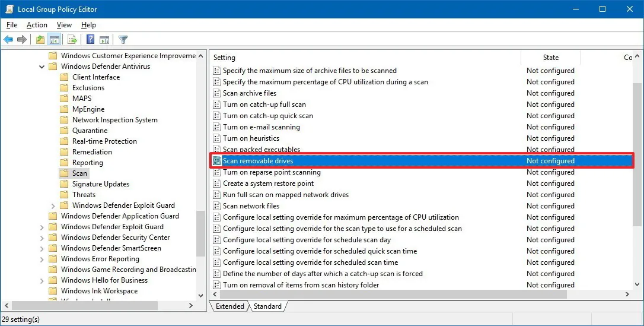Click the folder icon next to MAPS
This screenshot has height=326, width=644.
point(63,98)
